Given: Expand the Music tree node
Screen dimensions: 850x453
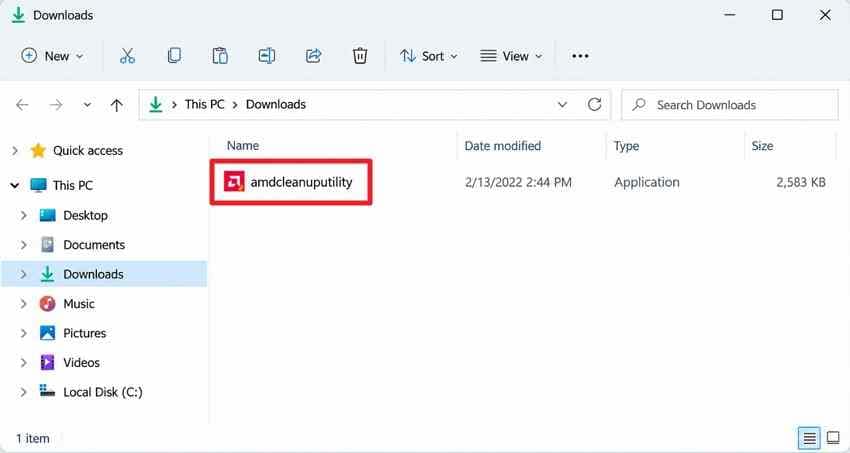Looking at the screenshot, I should click(x=23, y=303).
